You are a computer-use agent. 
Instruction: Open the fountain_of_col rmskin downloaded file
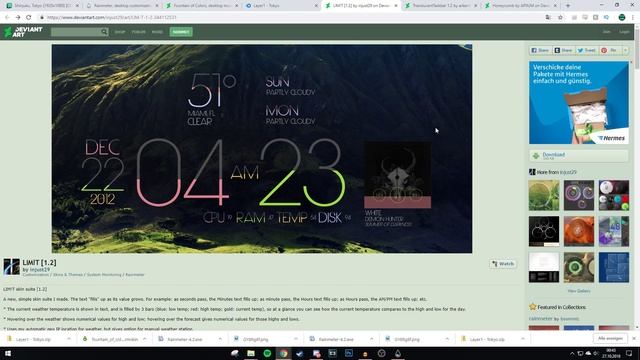click(109, 339)
